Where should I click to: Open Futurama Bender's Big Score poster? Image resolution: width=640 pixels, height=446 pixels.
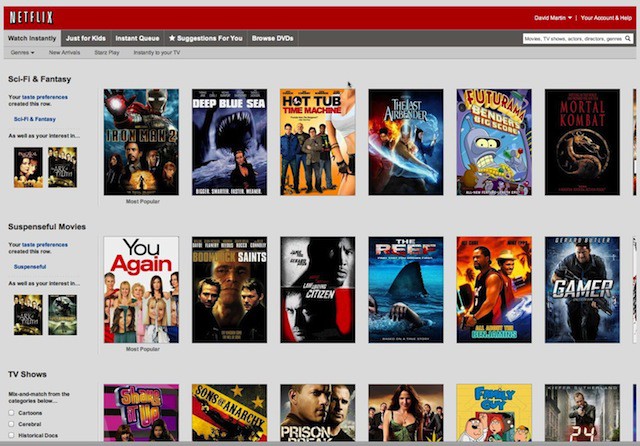(x=494, y=142)
